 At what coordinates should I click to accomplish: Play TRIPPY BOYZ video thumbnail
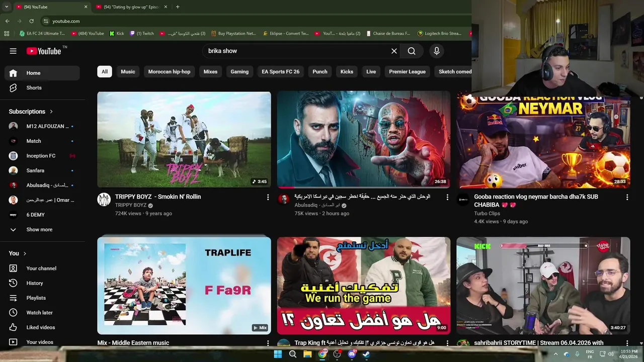[x=184, y=139]
